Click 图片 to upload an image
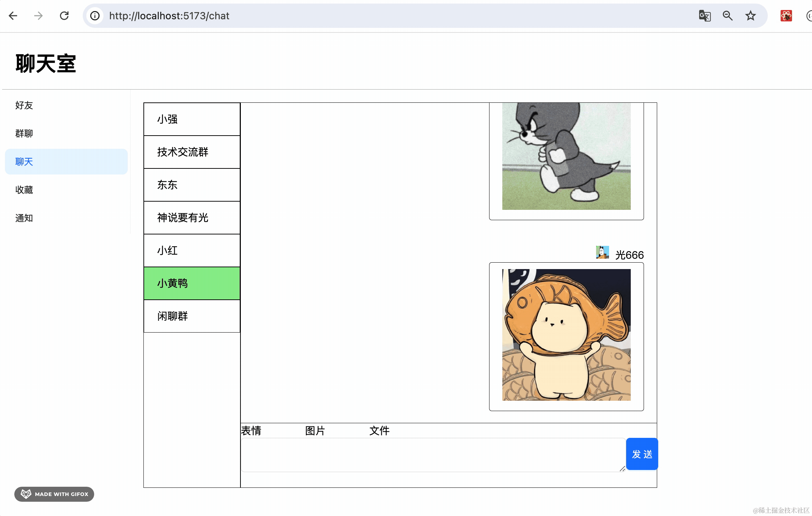 pyautogui.click(x=315, y=431)
